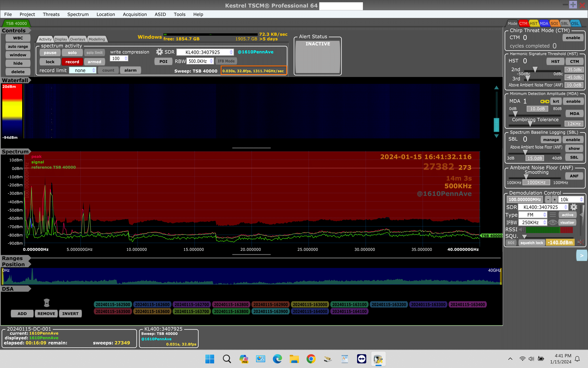This screenshot has height=368, width=588.
Task: Toggle the record button
Action: tap(72, 62)
